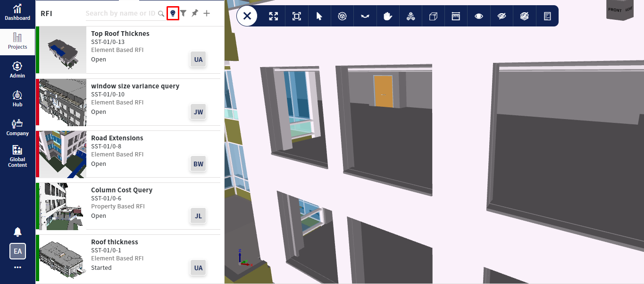644x284 pixels.
Task: Toggle the layers visibility icon
Action: 524,16
